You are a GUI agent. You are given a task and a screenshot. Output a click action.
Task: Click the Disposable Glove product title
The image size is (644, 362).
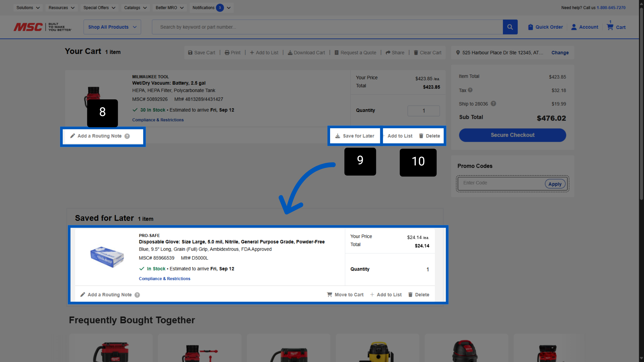click(232, 242)
